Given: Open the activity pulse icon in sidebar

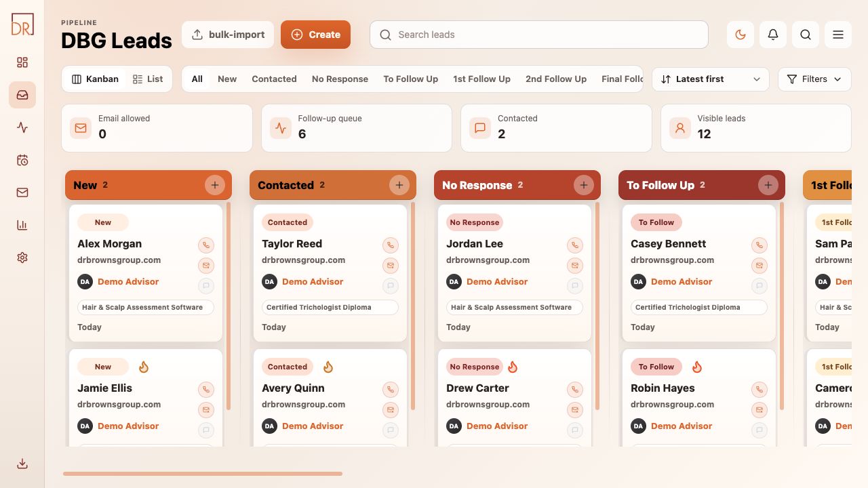Looking at the screenshot, I should pyautogui.click(x=22, y=127).
